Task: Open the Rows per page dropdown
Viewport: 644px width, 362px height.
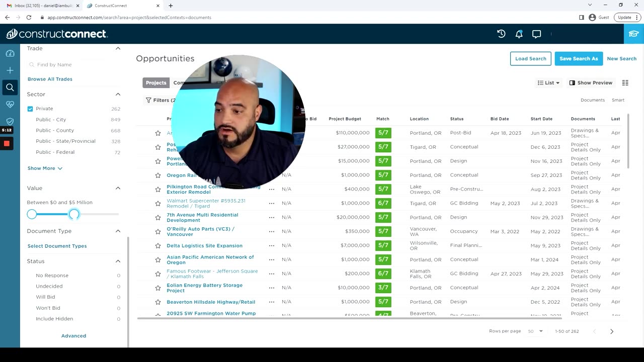Action: [x=535, y=331]
